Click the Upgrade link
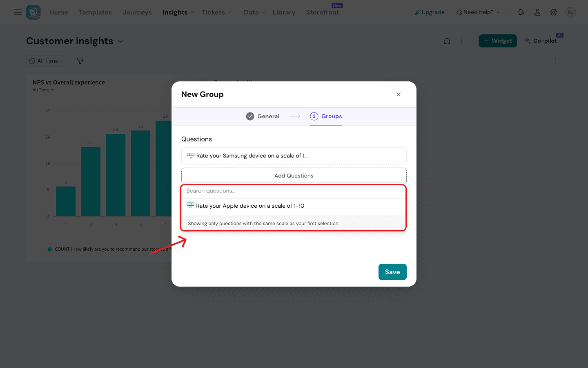Viewport: 588px width, 368px height. (430, 12)
